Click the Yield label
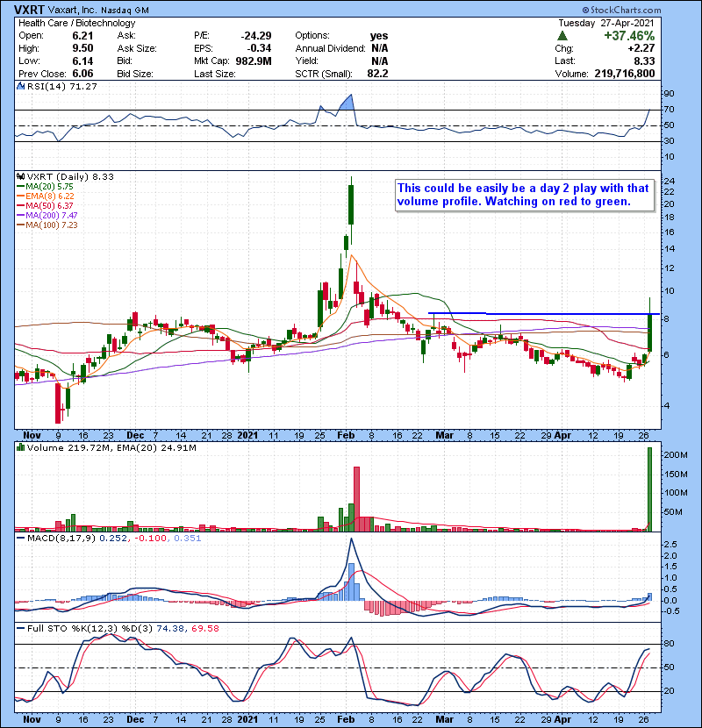 [306, 61]
